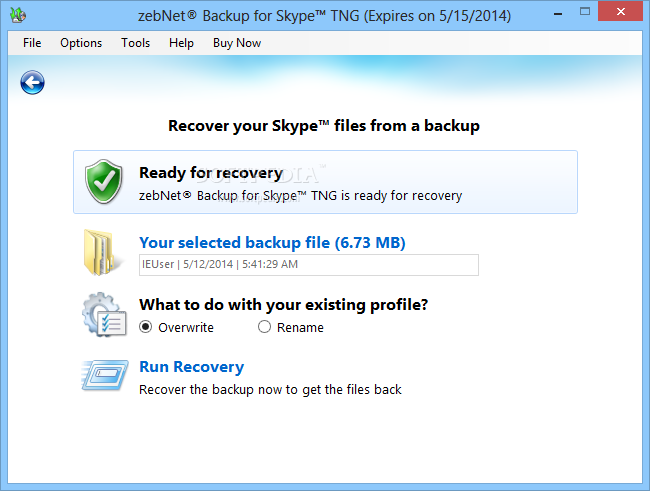This screenshot has height=491, width=650.
Task: Click 'Recover the backup now to get the files back' text
Action: point(270,390)
